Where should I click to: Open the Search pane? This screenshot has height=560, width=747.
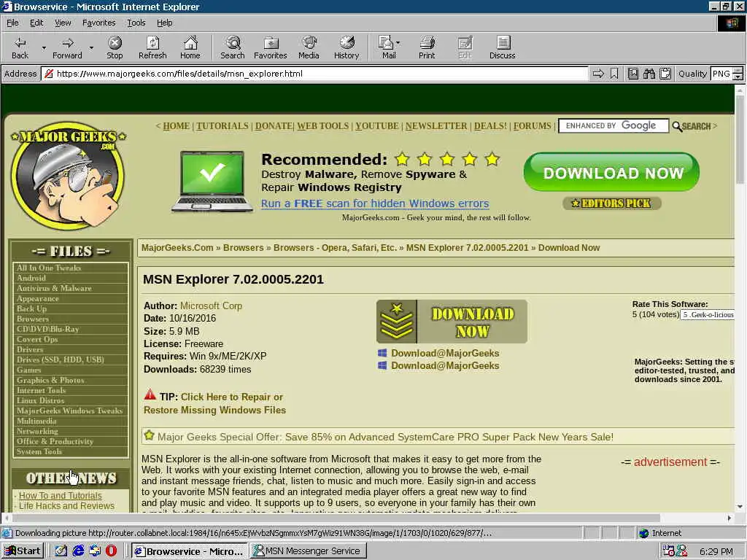(x=233, y=47)
